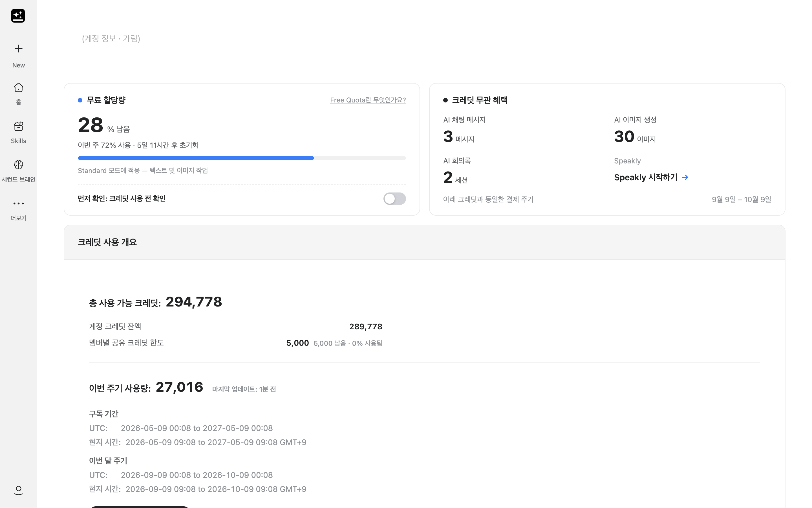
Task: Open 세컨드 브레인 brain icon
Action: click(x=18, y=165)
